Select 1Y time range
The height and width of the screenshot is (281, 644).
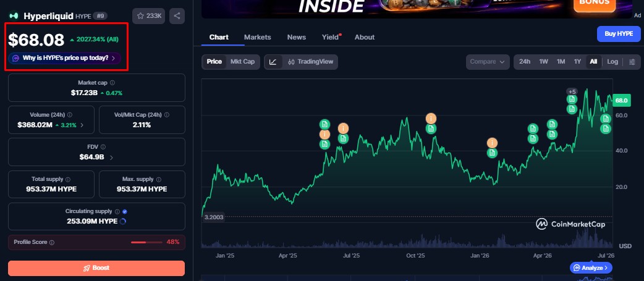[577, 62]
